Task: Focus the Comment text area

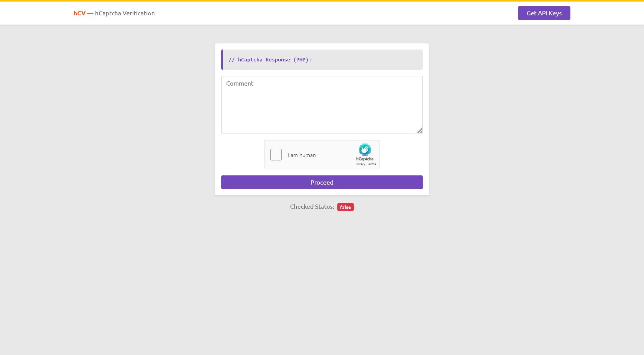Action: coord(322,105)
